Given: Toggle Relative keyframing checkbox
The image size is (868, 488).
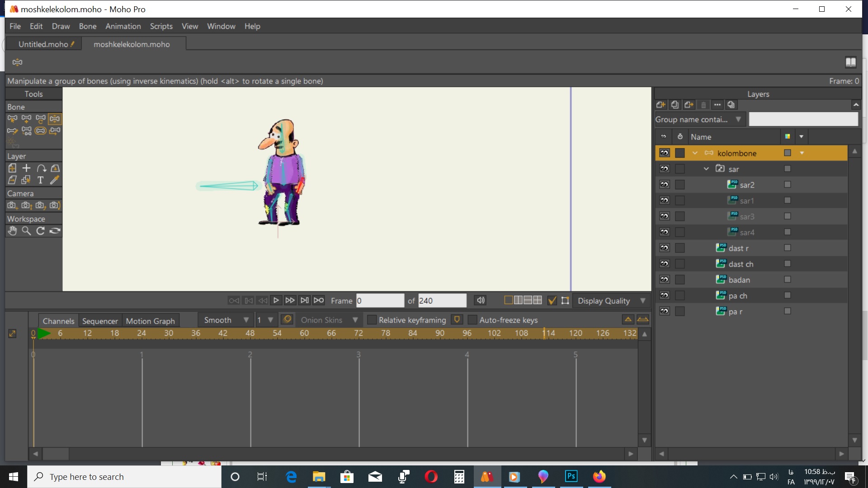Looking at the screenshot, I should point(370,320).
